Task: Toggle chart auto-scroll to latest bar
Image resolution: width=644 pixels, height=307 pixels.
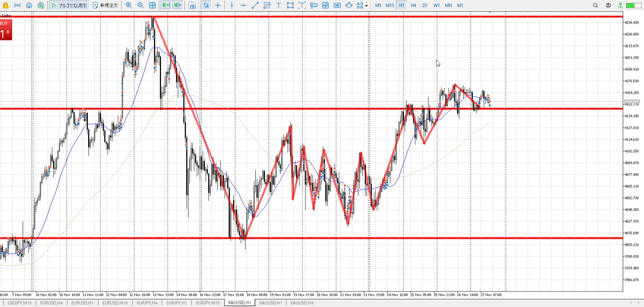Action: (x=166, y=5)
